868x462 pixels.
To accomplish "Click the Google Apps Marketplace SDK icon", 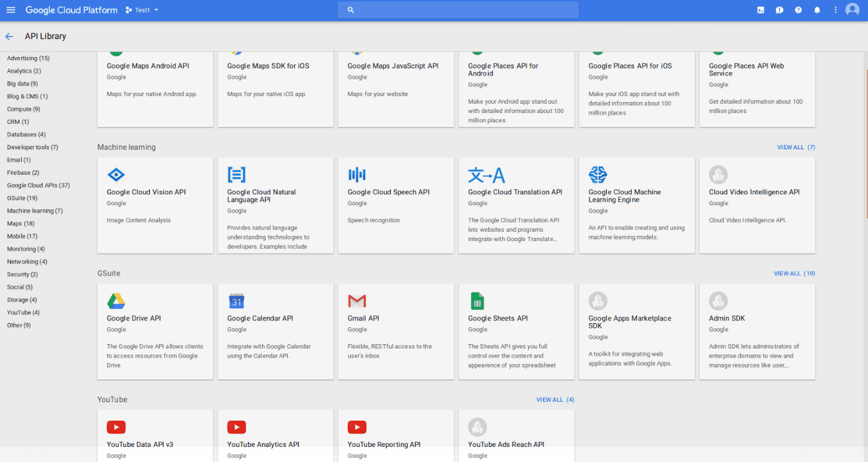I will (x=598, y=301).
